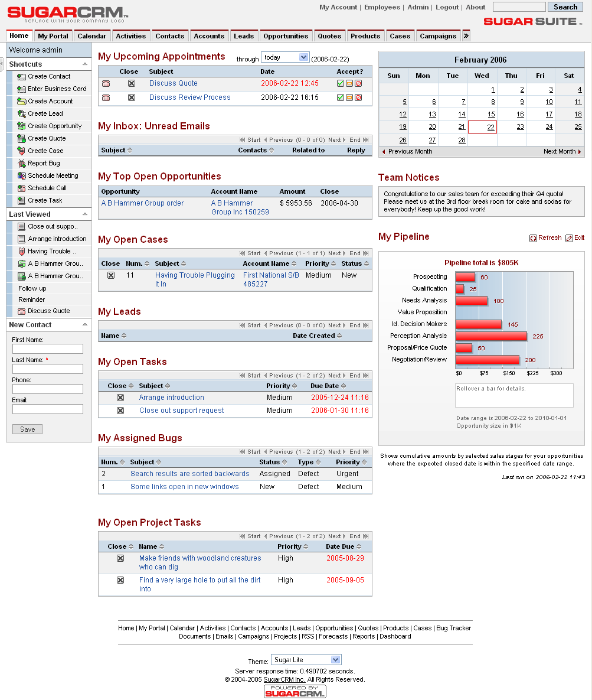Click the Close out suppo.. task icon
The image size is (592, 700).
[21, 227]
